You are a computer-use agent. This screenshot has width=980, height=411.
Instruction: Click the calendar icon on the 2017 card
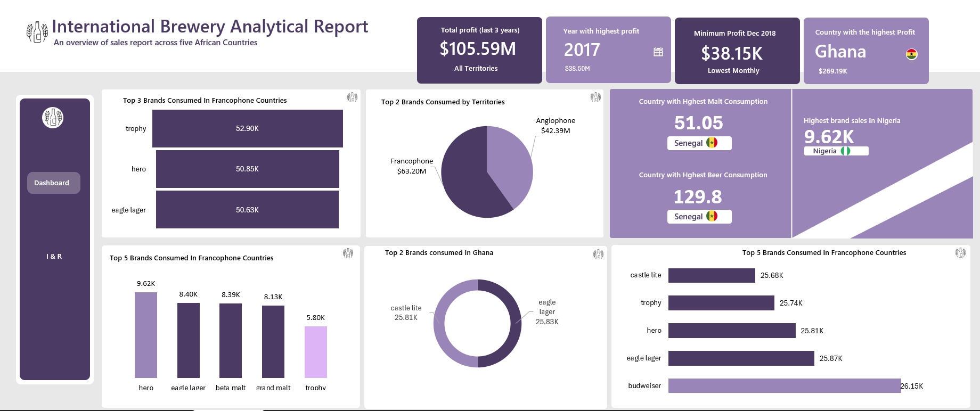coord(658,52)
